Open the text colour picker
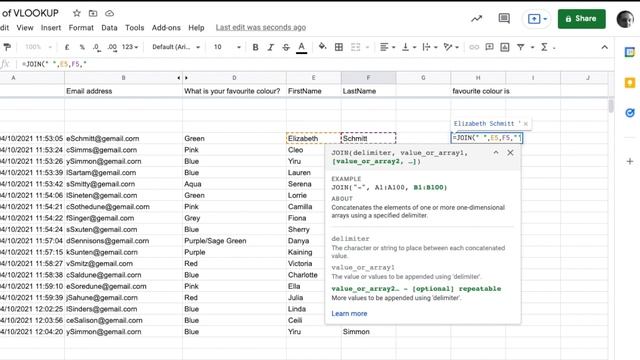 (x=302, y=47)
